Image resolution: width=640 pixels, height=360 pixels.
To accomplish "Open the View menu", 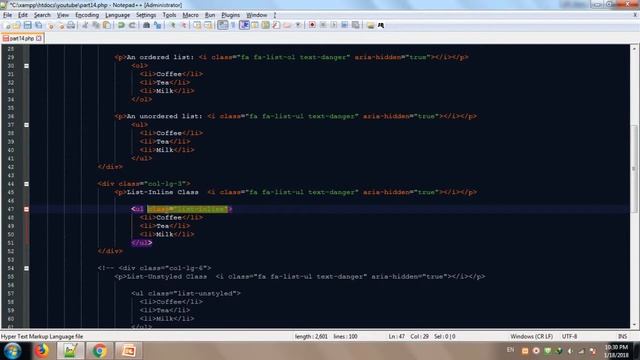I will coord(62,15).
